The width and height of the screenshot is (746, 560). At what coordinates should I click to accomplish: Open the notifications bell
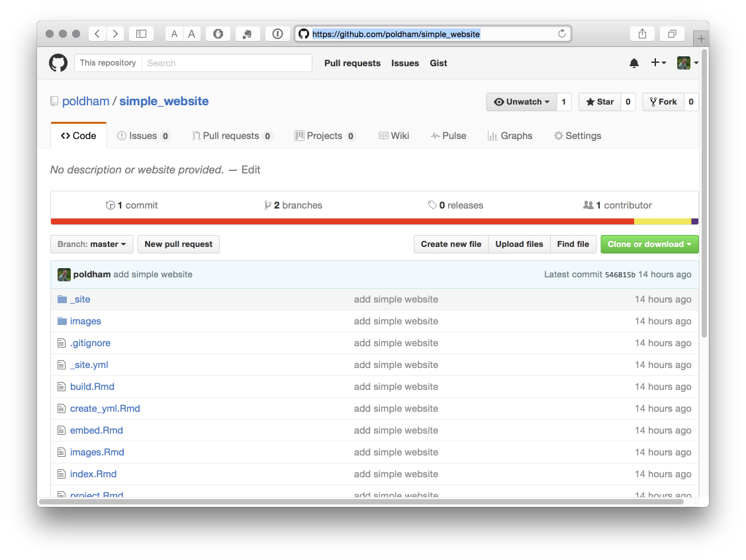pyautogui.click(x=633, y=64)
